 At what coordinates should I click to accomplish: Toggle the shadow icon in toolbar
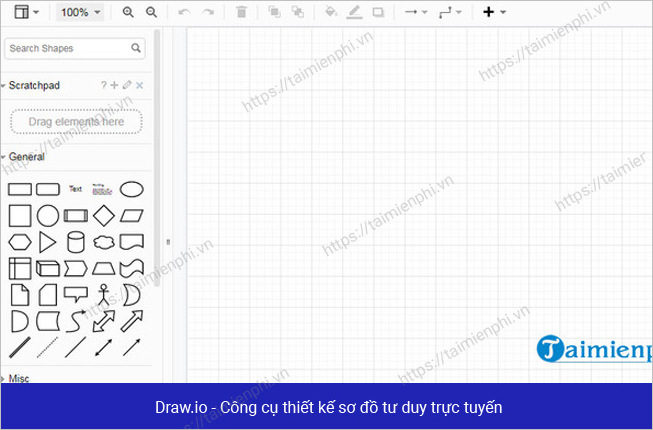[x=378, y=12]
